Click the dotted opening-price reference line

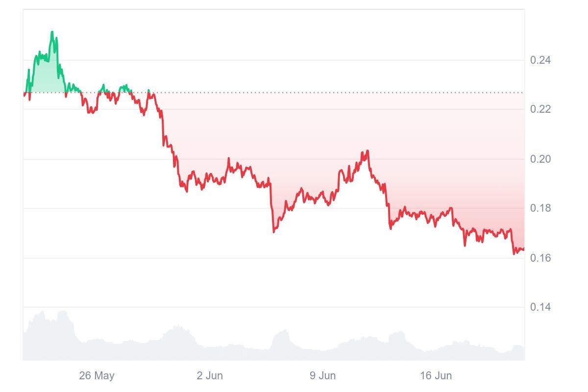tap(294, 92)
